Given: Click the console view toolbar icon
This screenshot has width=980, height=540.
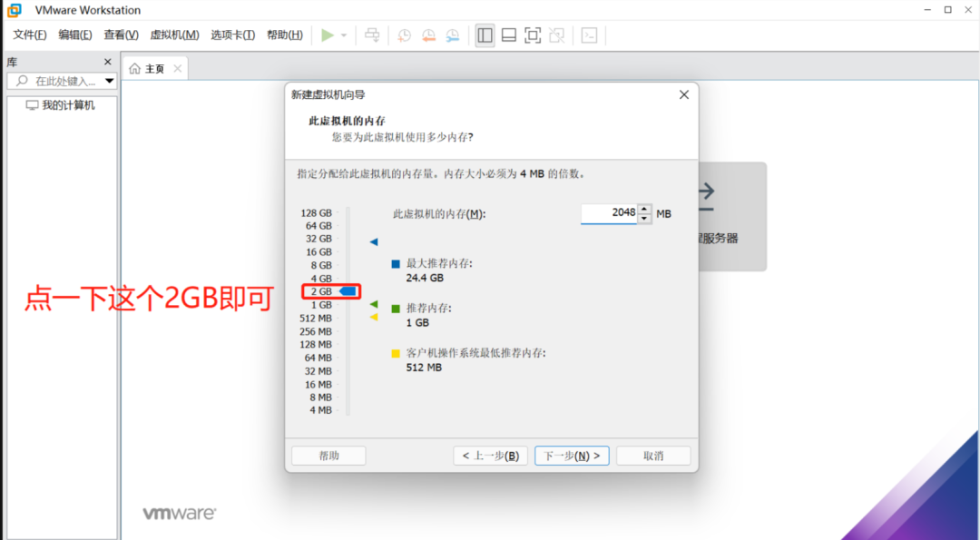Looking at the screenshot, I should 589,35.
